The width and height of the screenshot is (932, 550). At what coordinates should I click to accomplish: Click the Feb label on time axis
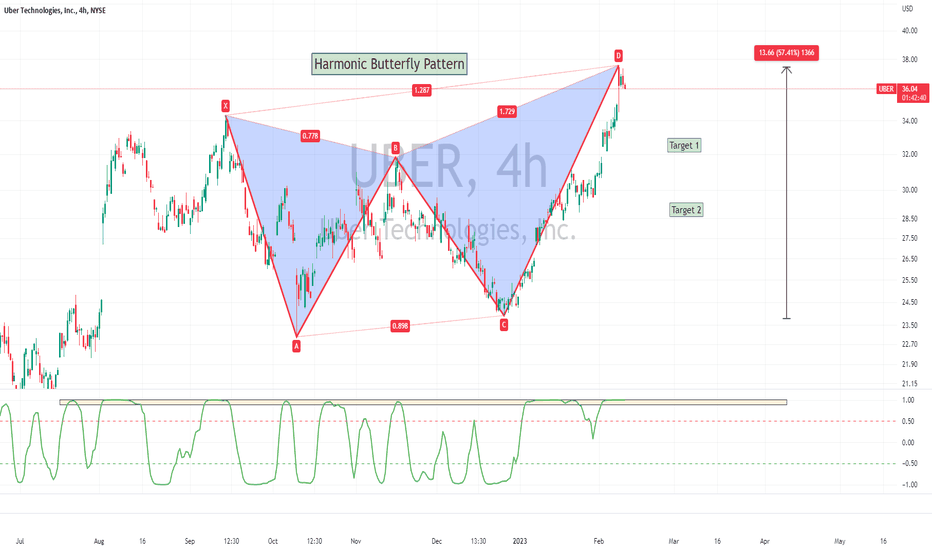[x=599, y=541]
